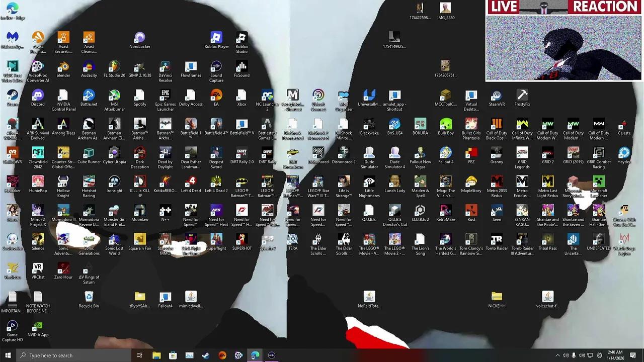644x362 pixels.
Task: Open the Spotify desktop shortcut
Action: (140, 98)
